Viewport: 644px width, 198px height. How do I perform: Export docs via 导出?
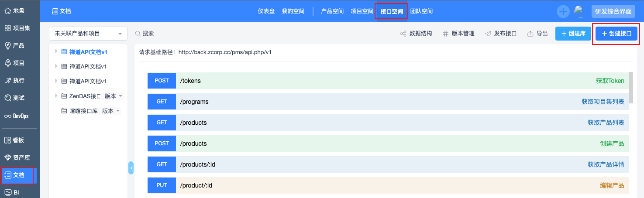click(537, 34)
